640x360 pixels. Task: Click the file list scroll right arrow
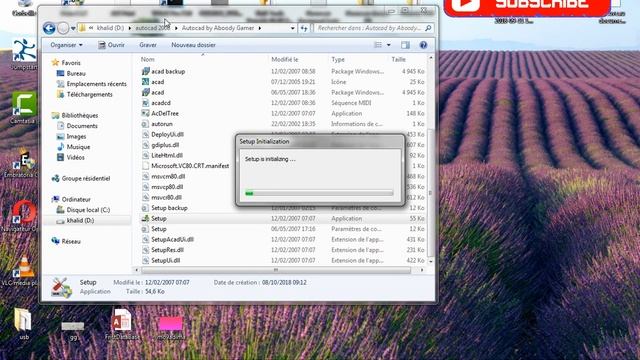point(422,270)
